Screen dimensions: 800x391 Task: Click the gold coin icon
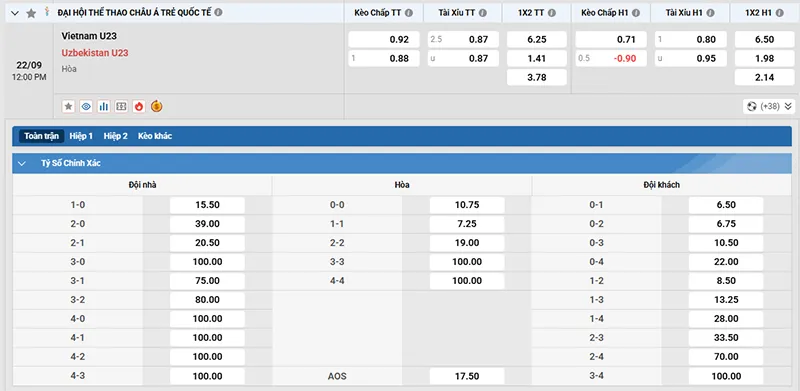coord(157,106)
